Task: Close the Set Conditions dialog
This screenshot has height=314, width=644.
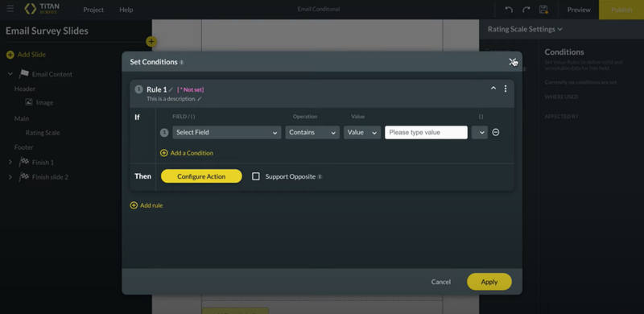Action: (x=513, y=62)
